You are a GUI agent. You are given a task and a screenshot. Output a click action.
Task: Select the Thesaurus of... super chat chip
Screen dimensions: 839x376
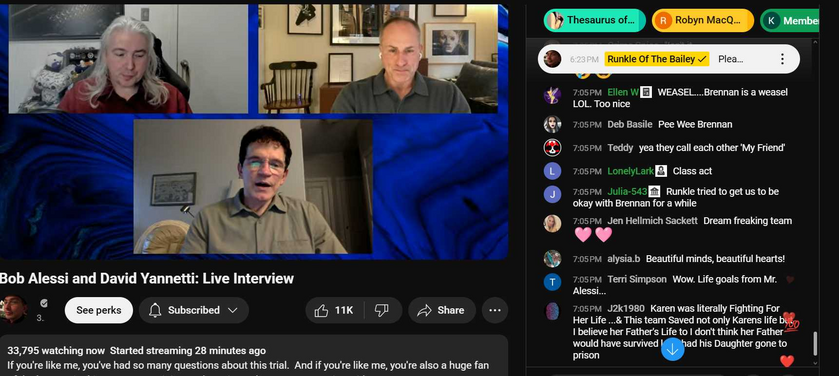[595, 20]
